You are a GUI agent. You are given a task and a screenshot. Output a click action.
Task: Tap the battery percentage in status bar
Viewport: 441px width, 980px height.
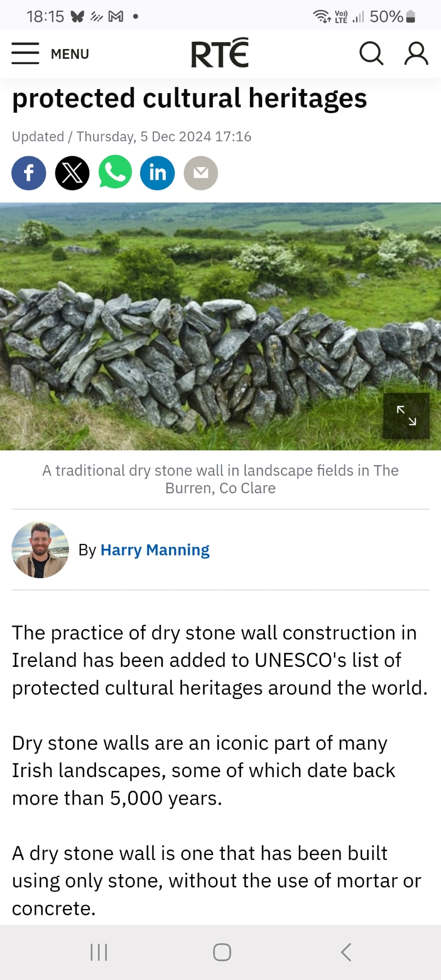387,17
